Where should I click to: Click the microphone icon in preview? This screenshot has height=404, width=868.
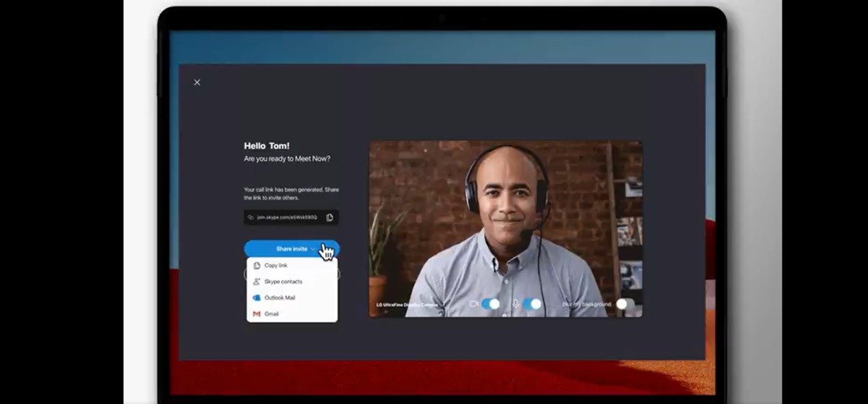[515, 304]
